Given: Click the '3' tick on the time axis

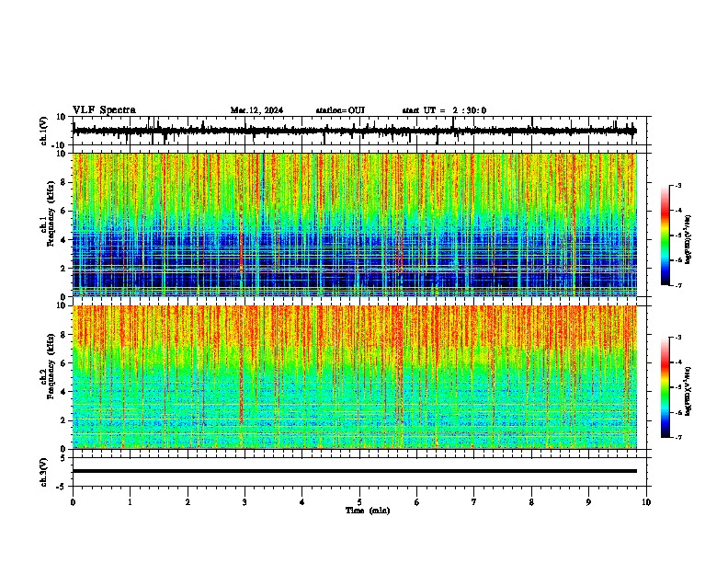Looking at the screenshot, I should point(245,502).
